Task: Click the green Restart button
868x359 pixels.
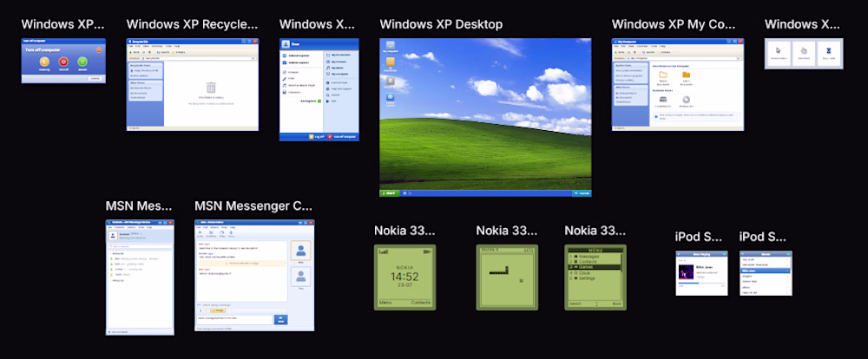Action: click(x=82, y=62)
